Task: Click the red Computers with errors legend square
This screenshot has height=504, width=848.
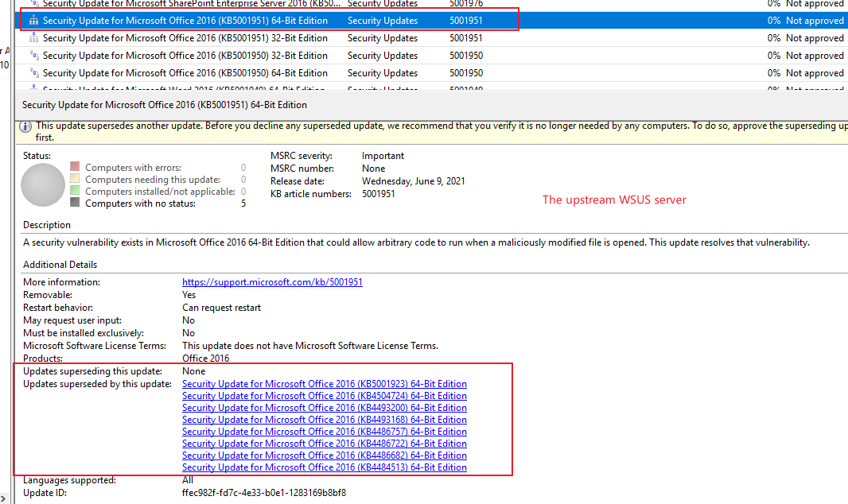Action: (76, 167)
